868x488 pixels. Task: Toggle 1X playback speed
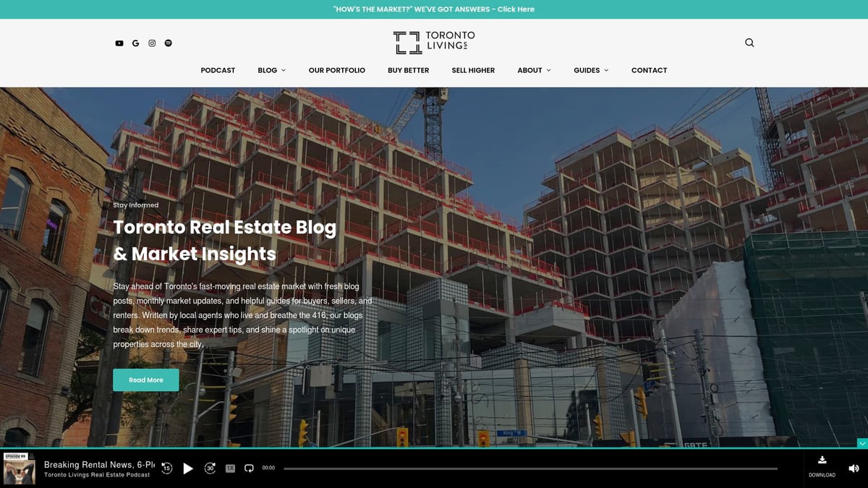coord(230,468)
